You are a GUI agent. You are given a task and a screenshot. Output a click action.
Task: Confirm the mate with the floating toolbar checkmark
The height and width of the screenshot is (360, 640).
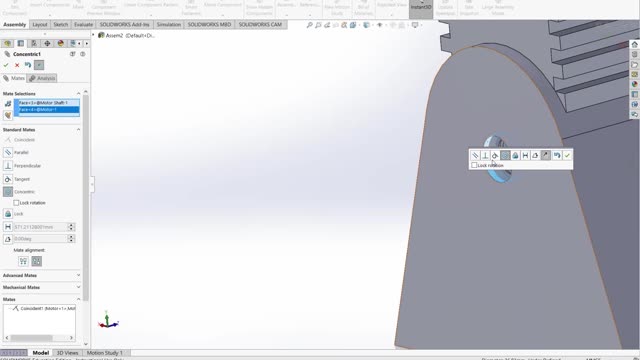(567, 155)
